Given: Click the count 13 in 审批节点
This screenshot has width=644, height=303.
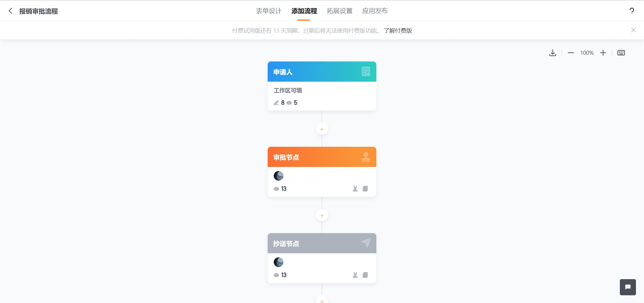Looking at the screenshot, I should [x=284, y=189].
